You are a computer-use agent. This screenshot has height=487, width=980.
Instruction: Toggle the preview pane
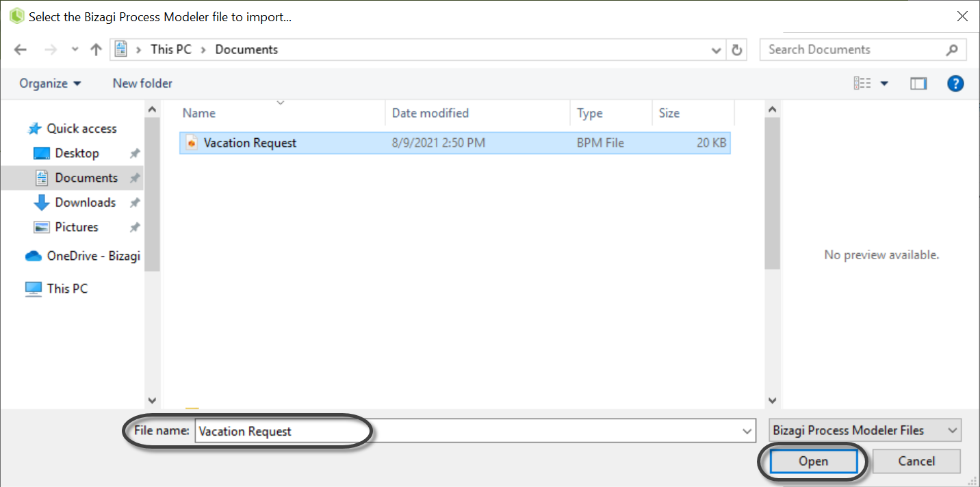tap(918, 83)
